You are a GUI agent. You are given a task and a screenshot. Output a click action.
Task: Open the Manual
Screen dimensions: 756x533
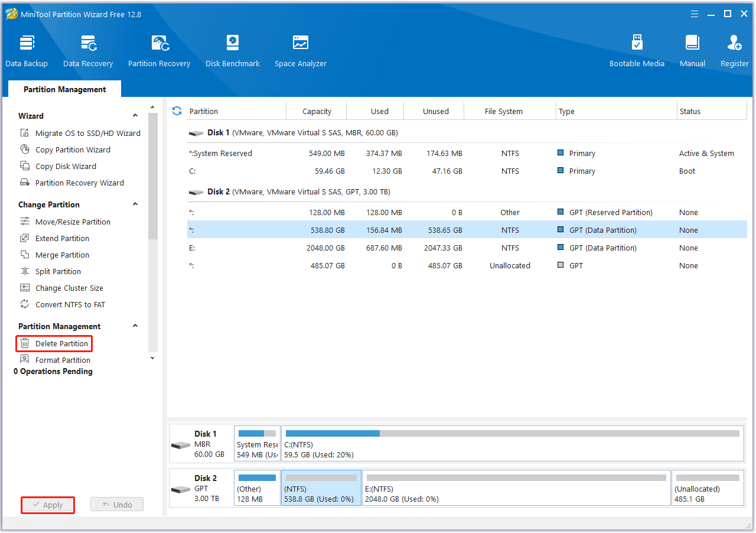(692, 51)
